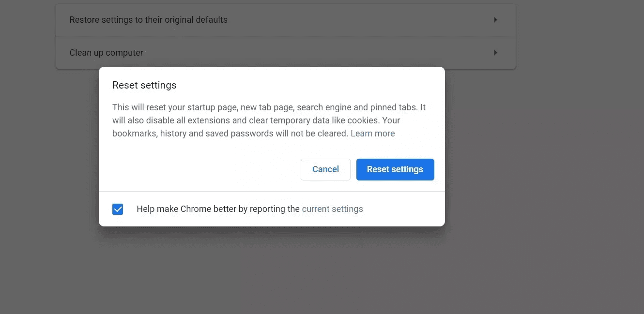Image resolution: width=644 pixels, height=314 pixels.
Task: Uncheck the reporting current settings checkbox
Action: [118, 209]
